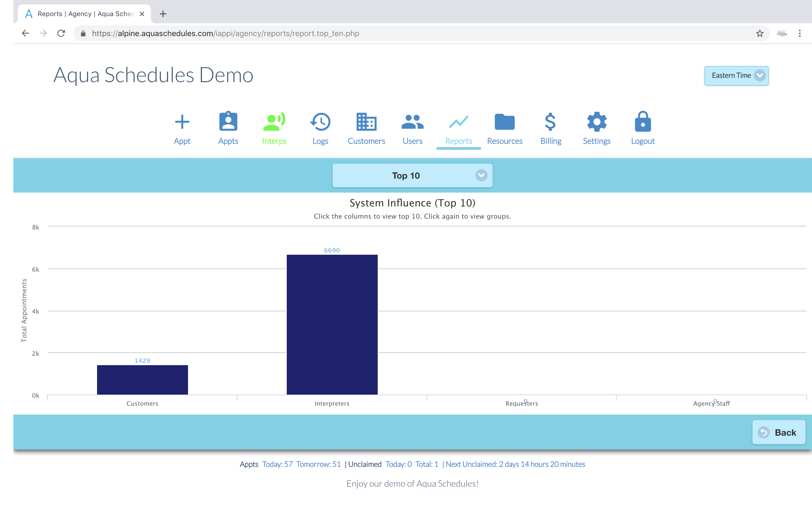The width and height of the screenshot is (812, 515).
Task: Close the Reports browser tab
Action: click(142, 14)
